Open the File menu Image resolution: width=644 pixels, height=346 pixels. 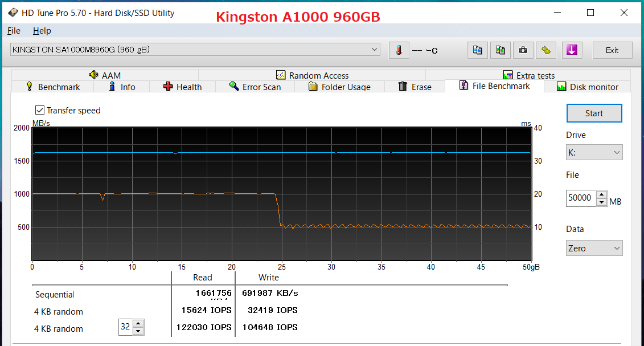tap(14, 31)
